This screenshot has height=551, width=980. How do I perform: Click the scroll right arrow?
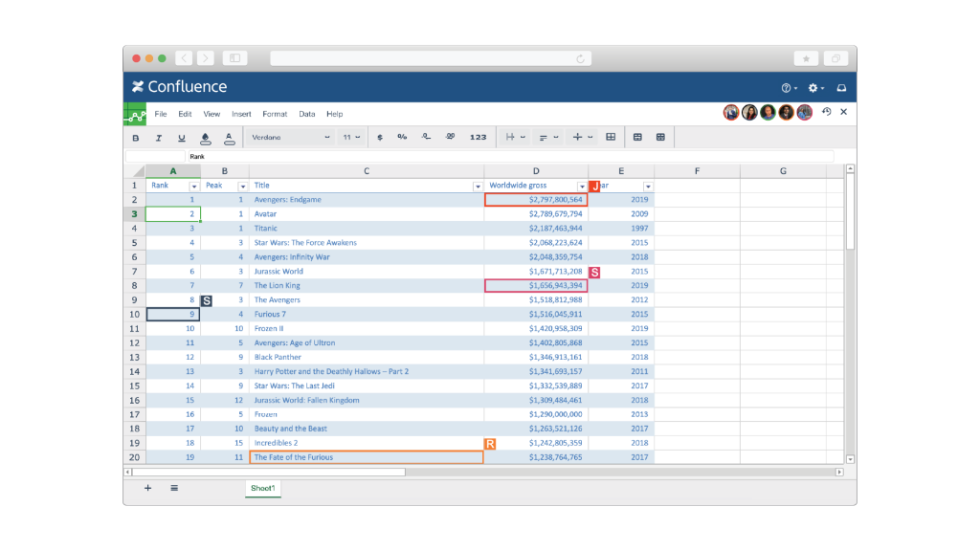(x=839, y=473)
